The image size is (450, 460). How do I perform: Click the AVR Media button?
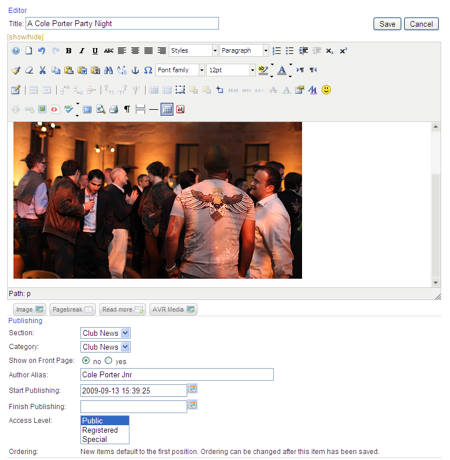tap(173, 309)
